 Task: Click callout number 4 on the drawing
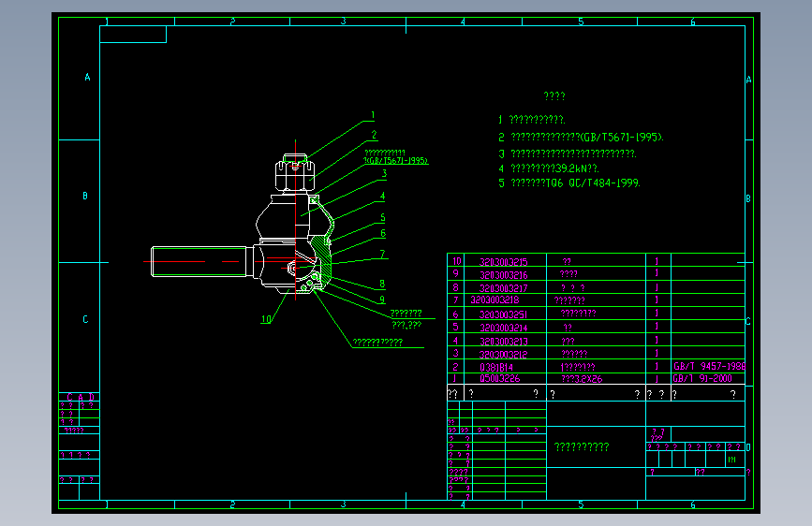coord(383,196)
